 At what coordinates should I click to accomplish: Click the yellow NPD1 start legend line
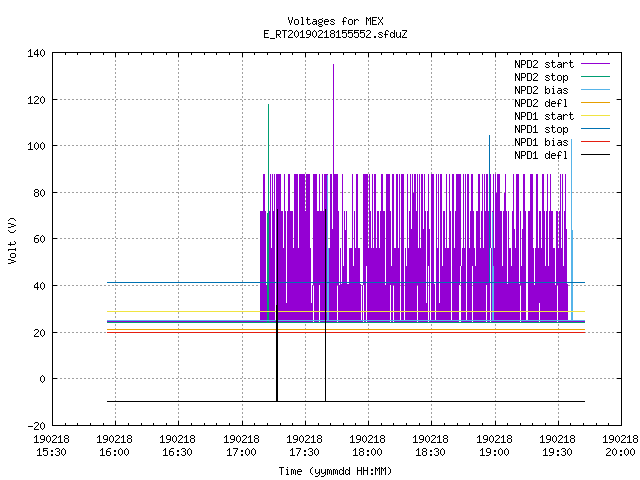click(x=595, y=116)
